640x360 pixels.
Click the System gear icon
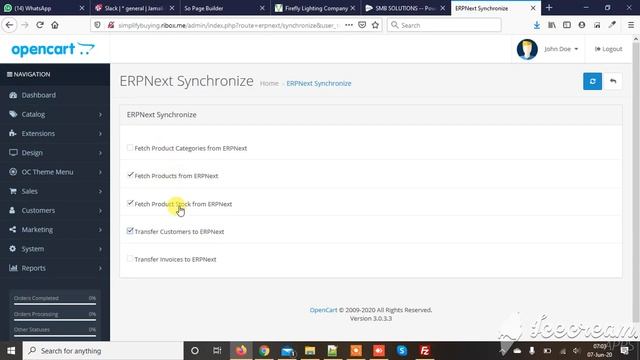(13, 249)
